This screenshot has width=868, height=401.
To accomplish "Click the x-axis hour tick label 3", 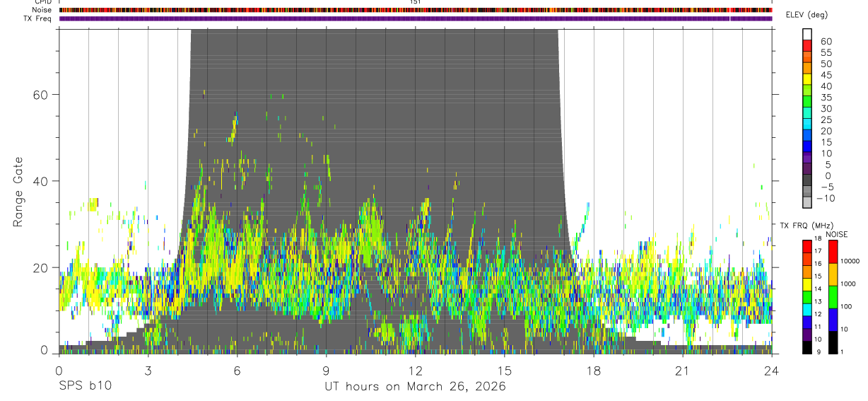I will (148, 371).
